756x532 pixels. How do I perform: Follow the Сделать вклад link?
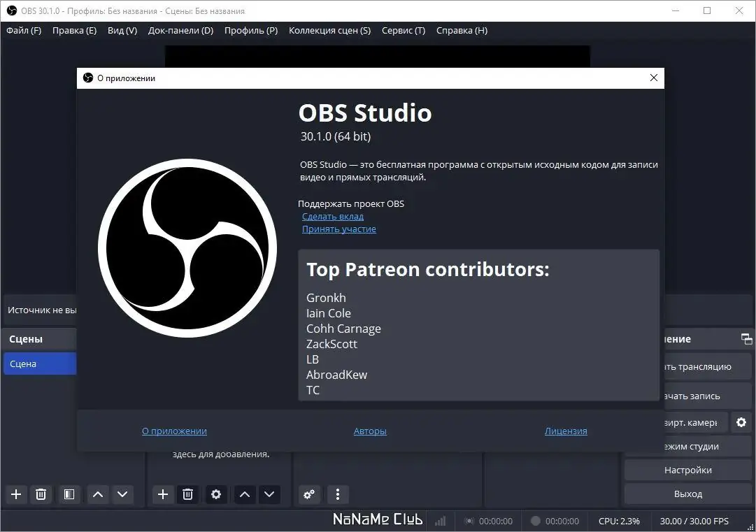pyautogui.click(x=333, y=217)
